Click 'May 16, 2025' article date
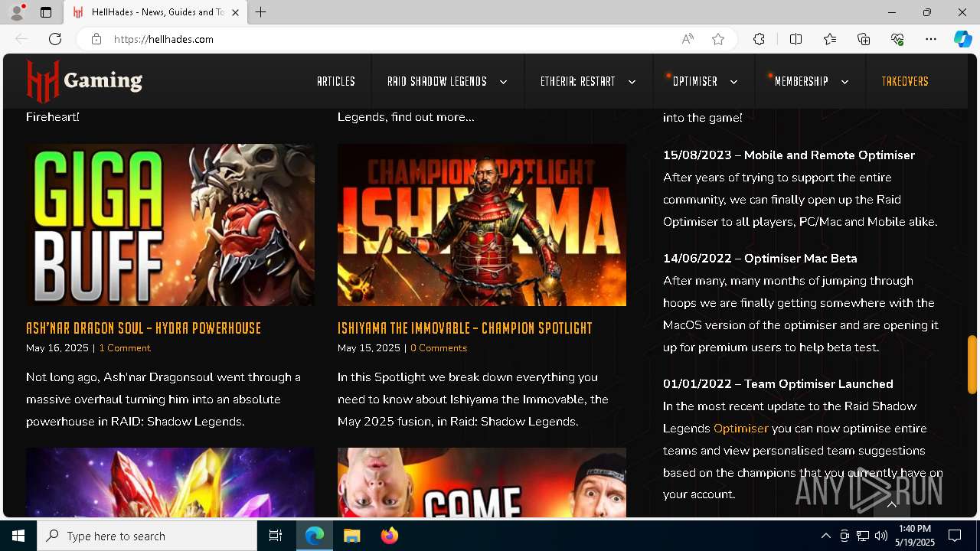The image size is (980, 551). tap(57, 348)
